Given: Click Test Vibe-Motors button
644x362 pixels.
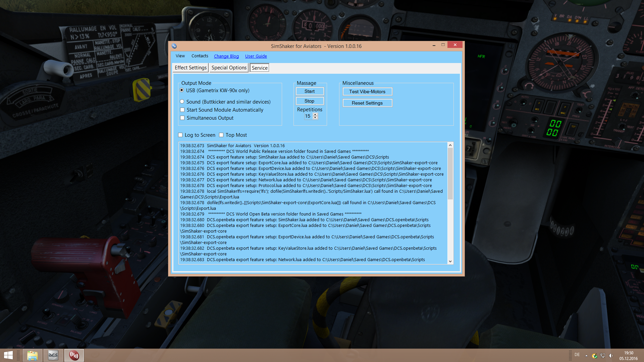Looking at the screenshot, I should point(367,92).
